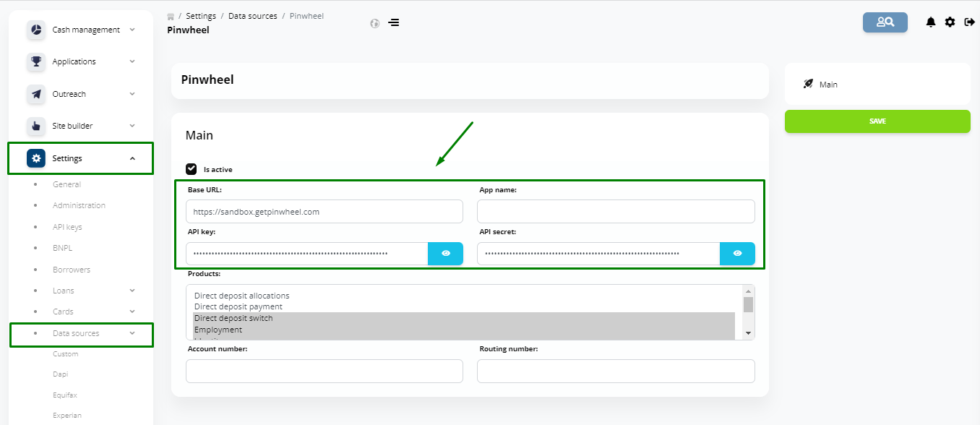Open the BNPL settings item
This screenshot has height=425, width=980.
(x=62, y=248)
